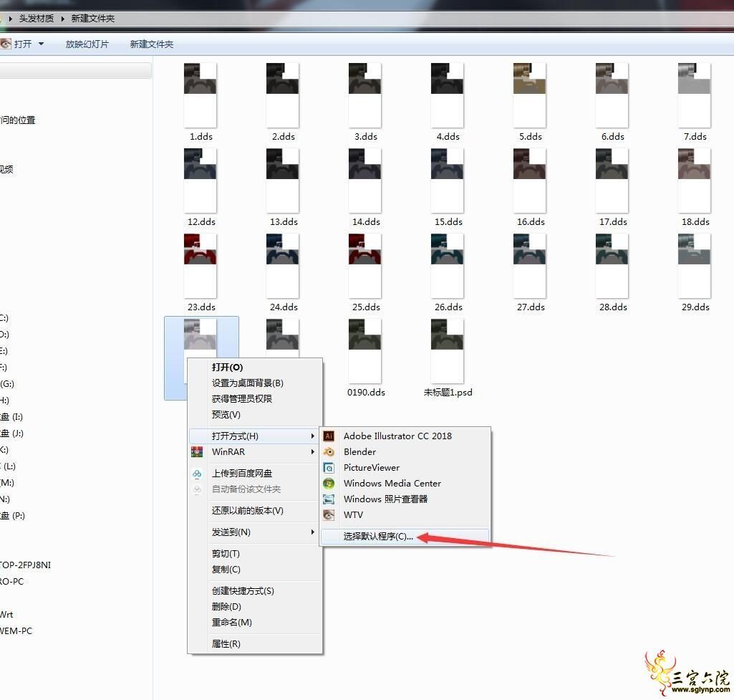Select the 28.dds file thumbnail
Image resolution: width=734 pixels, height=700 pixels.
click(612, 266)
